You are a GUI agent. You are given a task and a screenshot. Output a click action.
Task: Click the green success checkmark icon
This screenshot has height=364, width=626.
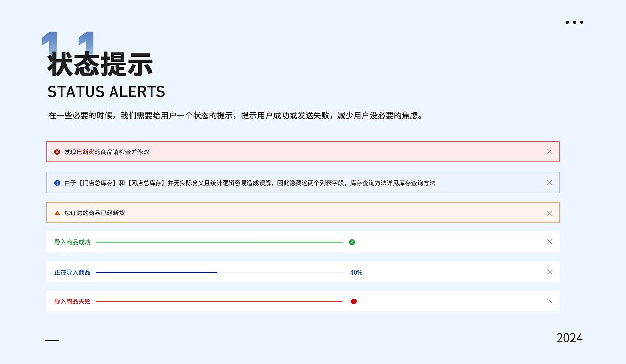[x=352, y=242]
